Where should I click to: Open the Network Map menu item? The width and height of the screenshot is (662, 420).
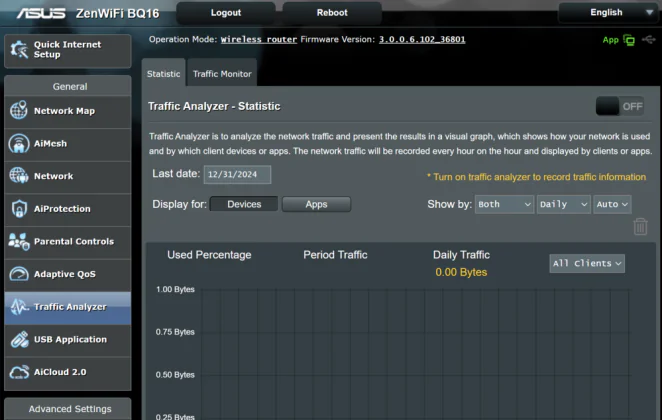pyautogui.click(x=68, y=111)
